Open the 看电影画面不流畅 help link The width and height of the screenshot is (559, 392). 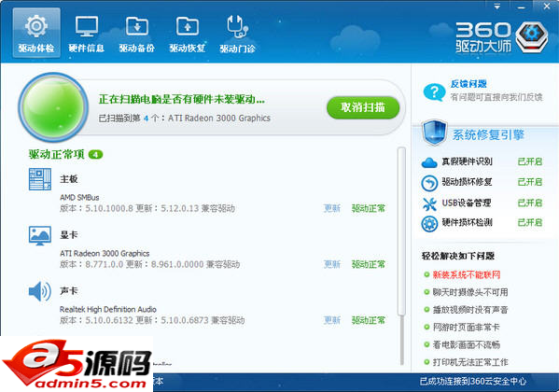(467, 344)
